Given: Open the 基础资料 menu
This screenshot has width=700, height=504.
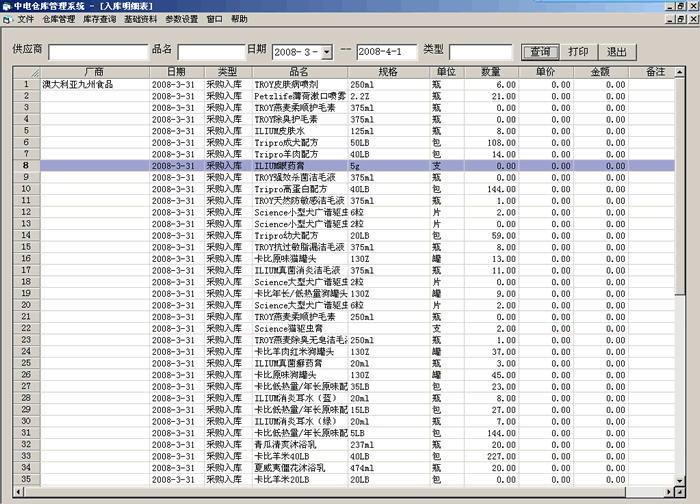Looking at the screenshot, I should 141,19.
